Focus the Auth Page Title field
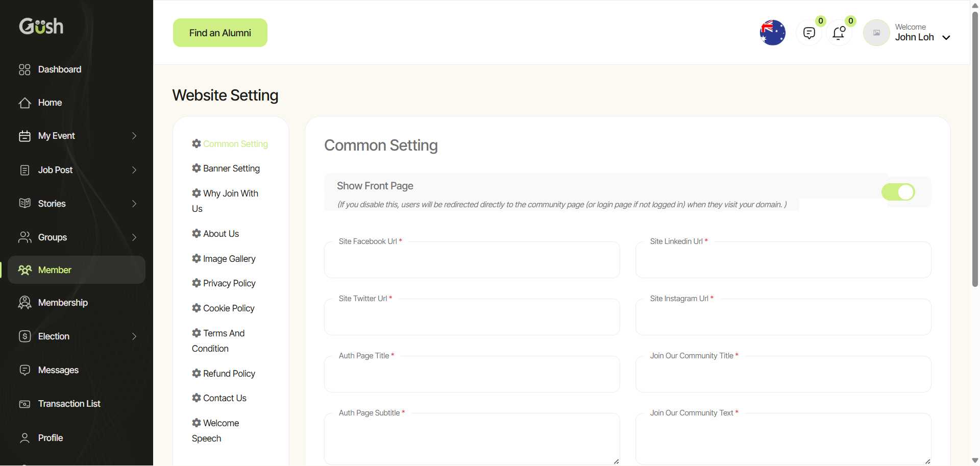The width and height of the screenshot is (980, 466). click(472, 374)
